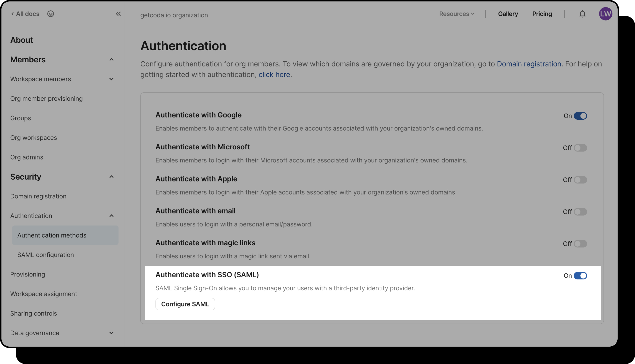Enable Authenticate with Microsoft
This screenshot has height=364, width=635.
(581, 148)
